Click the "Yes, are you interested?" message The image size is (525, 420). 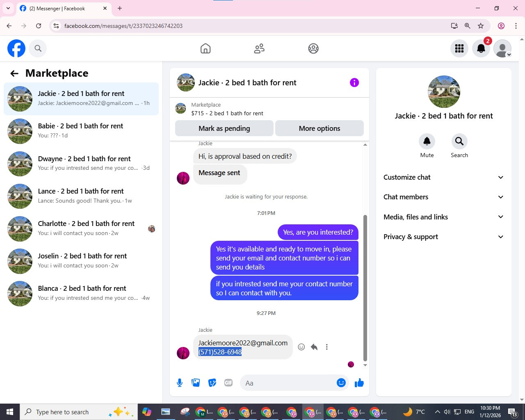(318, 232)
